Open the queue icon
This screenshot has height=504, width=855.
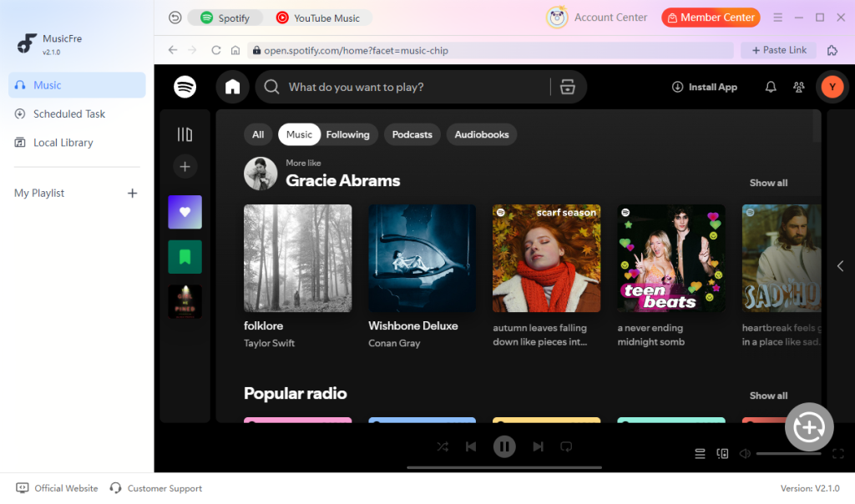[x=701, y=453]
